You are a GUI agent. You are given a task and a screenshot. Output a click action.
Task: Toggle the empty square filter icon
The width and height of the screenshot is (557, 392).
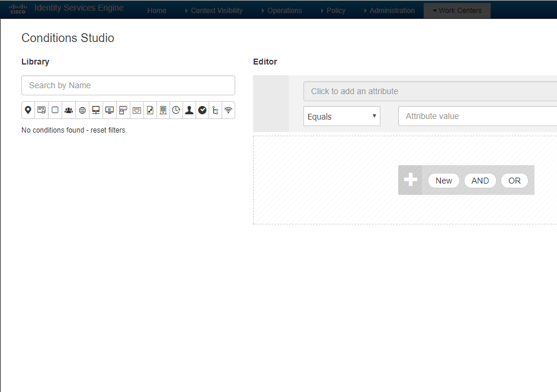tap(55, 110)
